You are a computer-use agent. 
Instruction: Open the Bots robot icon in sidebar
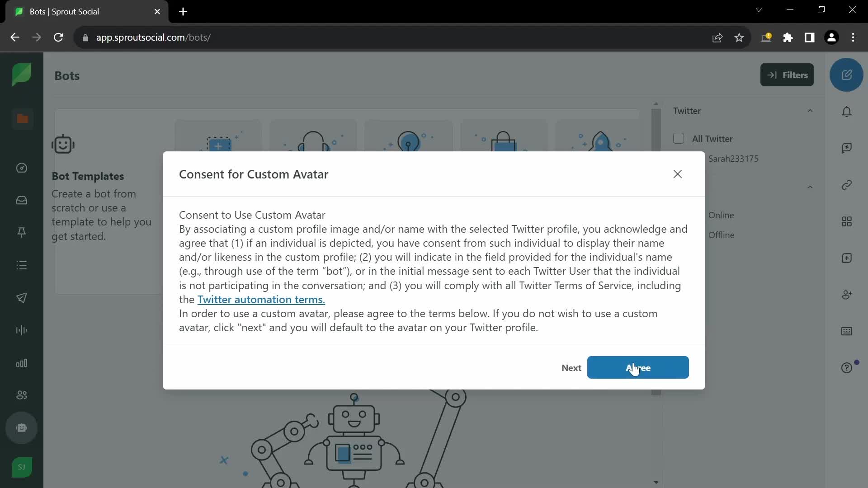pos(21,428)
